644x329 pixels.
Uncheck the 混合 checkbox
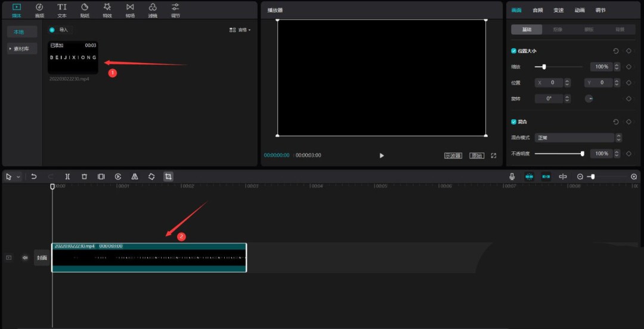514,122
